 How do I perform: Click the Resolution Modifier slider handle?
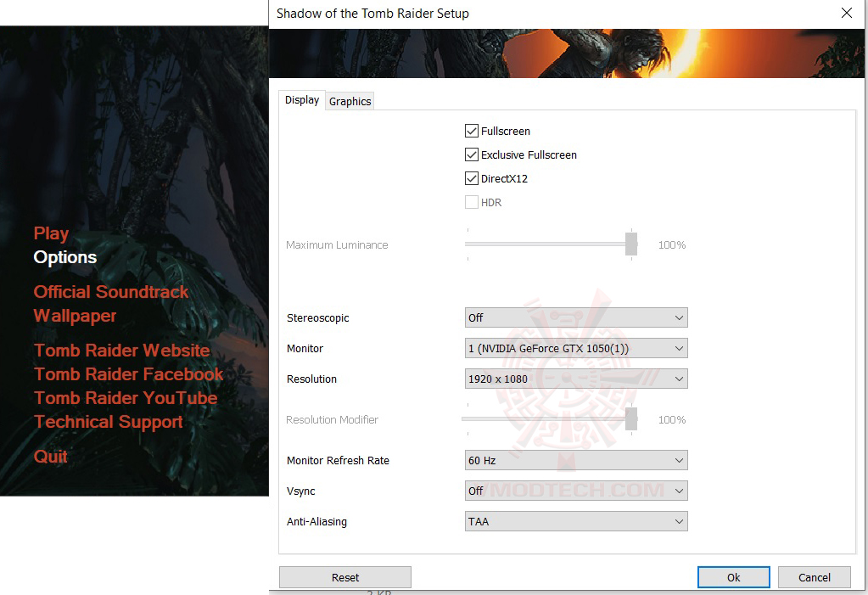point(631,418)
